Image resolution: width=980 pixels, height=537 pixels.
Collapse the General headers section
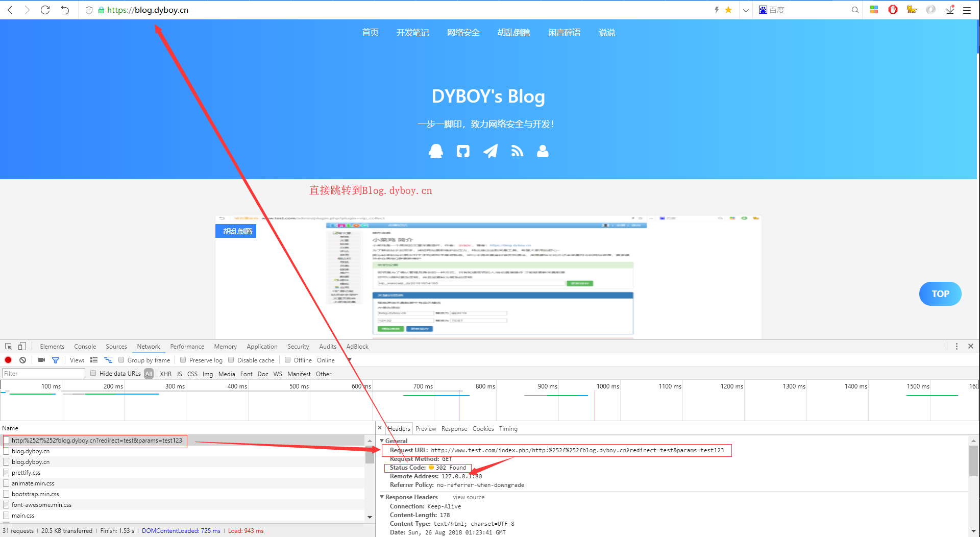point(382,441)
